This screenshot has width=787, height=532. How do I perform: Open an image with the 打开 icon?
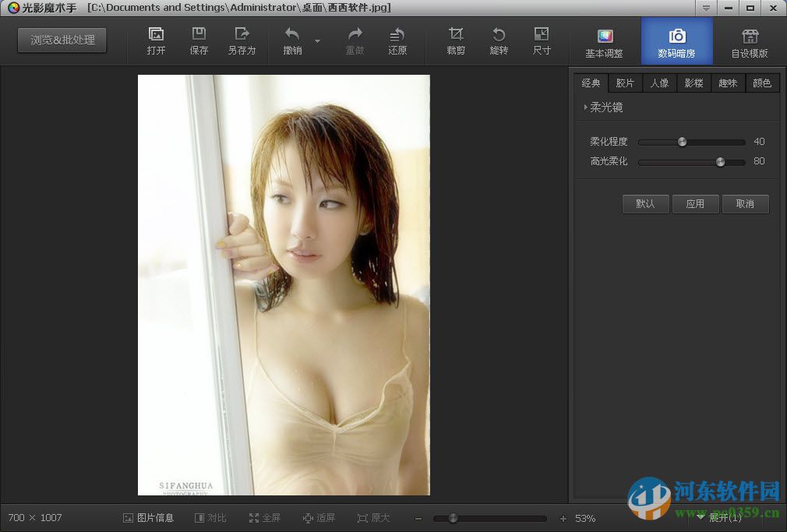point(156,41)
